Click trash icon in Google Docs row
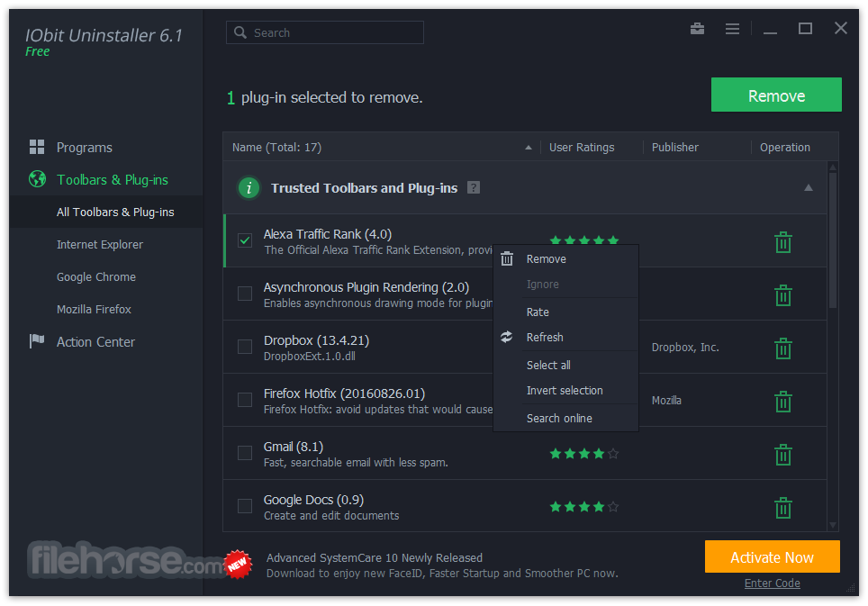 (x=782, y=508)
